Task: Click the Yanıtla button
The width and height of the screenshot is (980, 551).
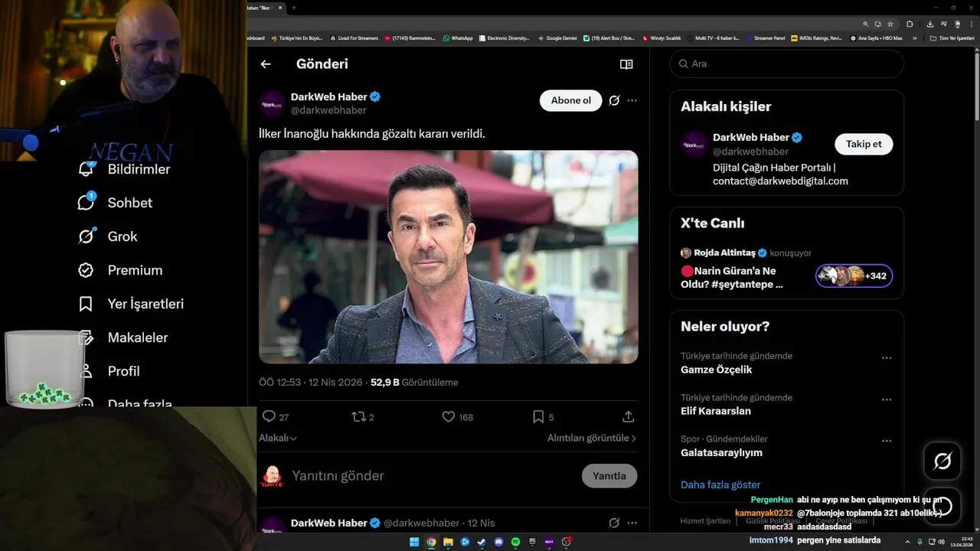Action: (x=609, y=475)
